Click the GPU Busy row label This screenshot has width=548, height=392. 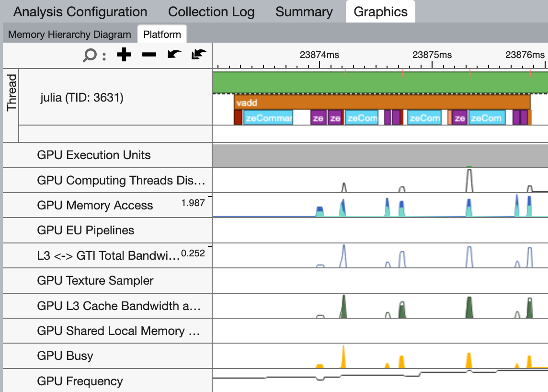[65, 356]
